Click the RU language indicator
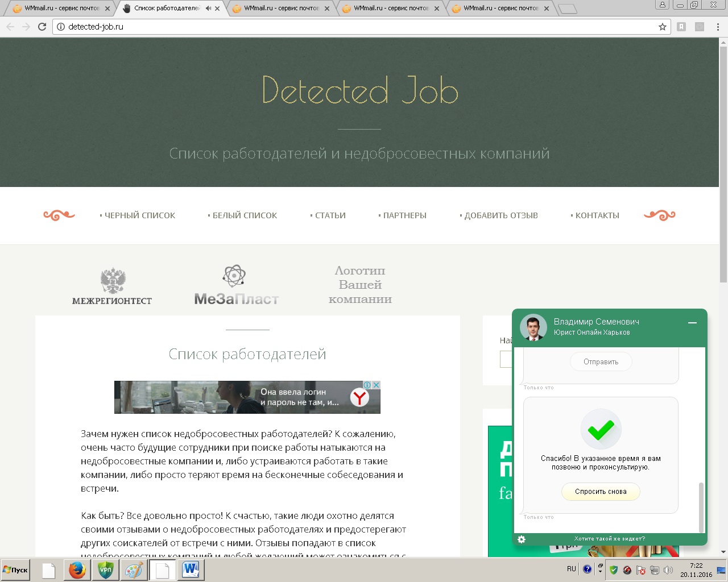Viewport: 728px width, 582px height. click(572, 569)
